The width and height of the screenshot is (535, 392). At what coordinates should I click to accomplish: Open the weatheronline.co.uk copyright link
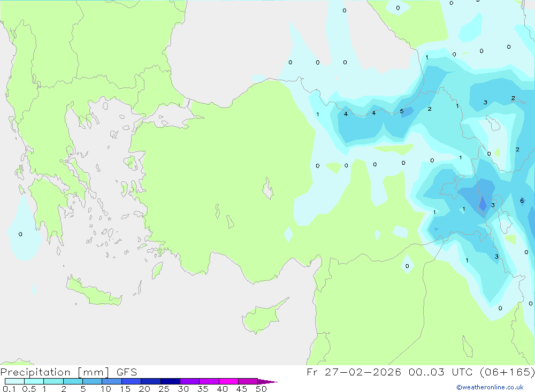(x=490, y=387)
